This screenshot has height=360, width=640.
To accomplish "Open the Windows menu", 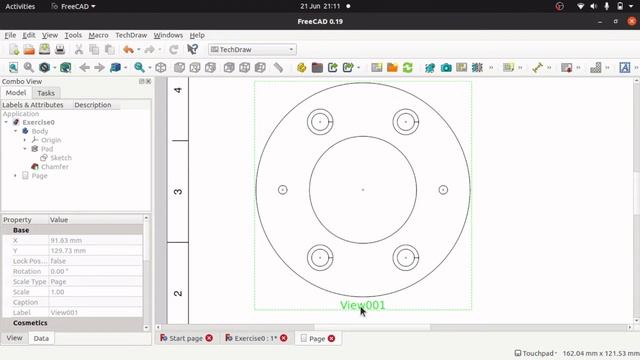I will (168, 36).
